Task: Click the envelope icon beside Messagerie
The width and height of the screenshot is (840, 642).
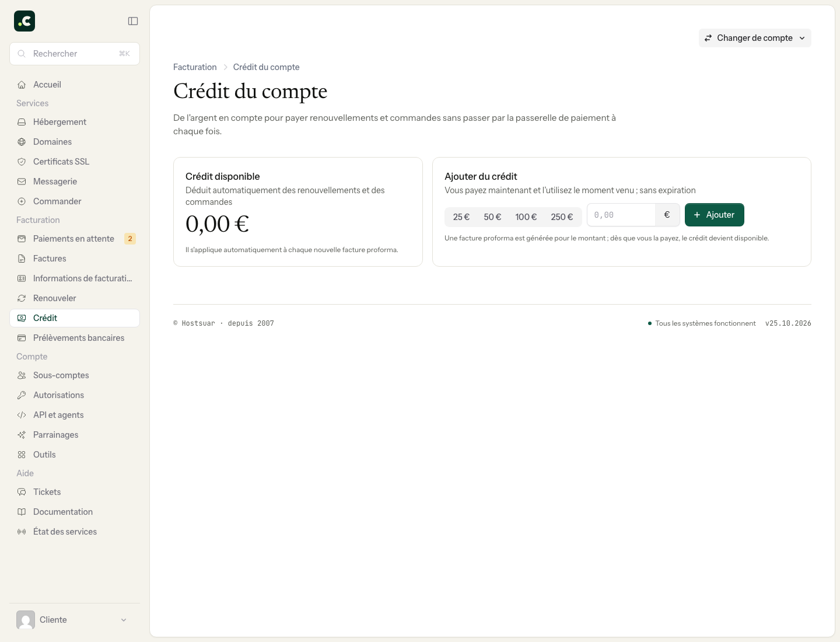Action: 22,182
